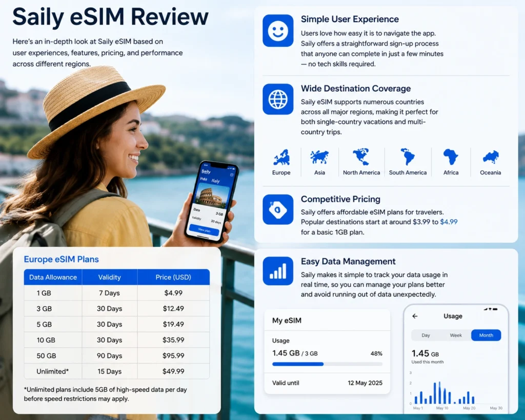Click 1.45 GB Used this month value
Screen dimensions: 525x420
point(425,354)
